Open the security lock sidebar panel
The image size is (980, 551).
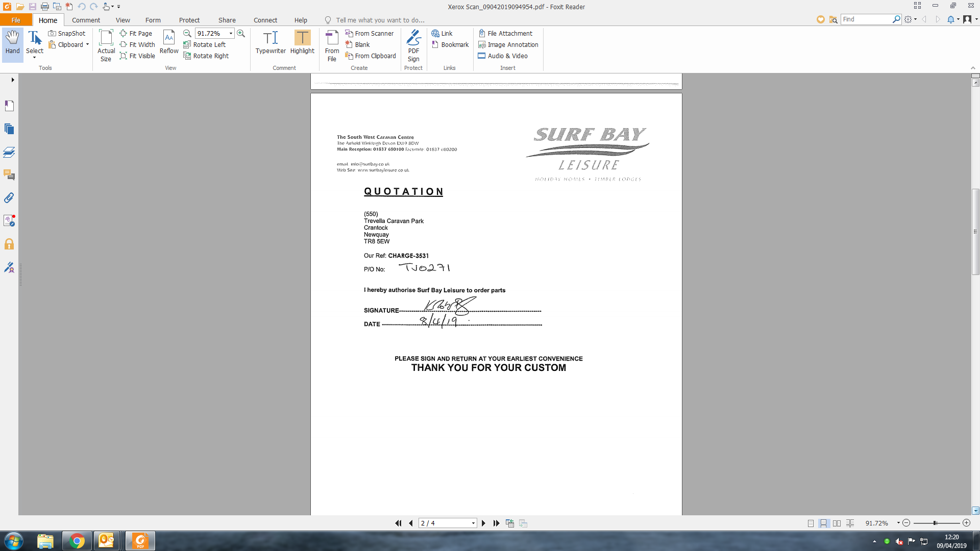point(9,244)
